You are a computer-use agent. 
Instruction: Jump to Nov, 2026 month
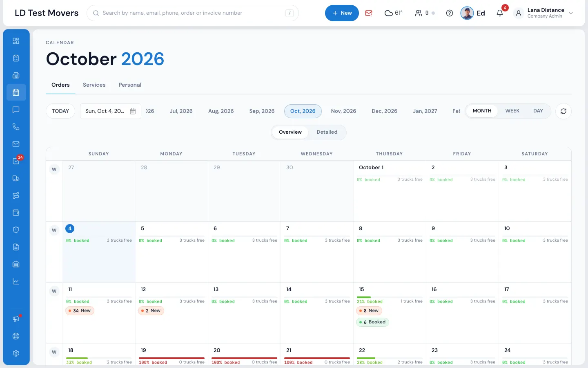tap(343, 111)
